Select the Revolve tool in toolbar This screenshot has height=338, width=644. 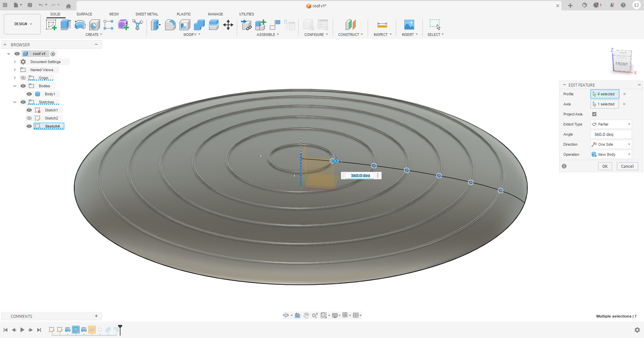[x=80, y=25]
